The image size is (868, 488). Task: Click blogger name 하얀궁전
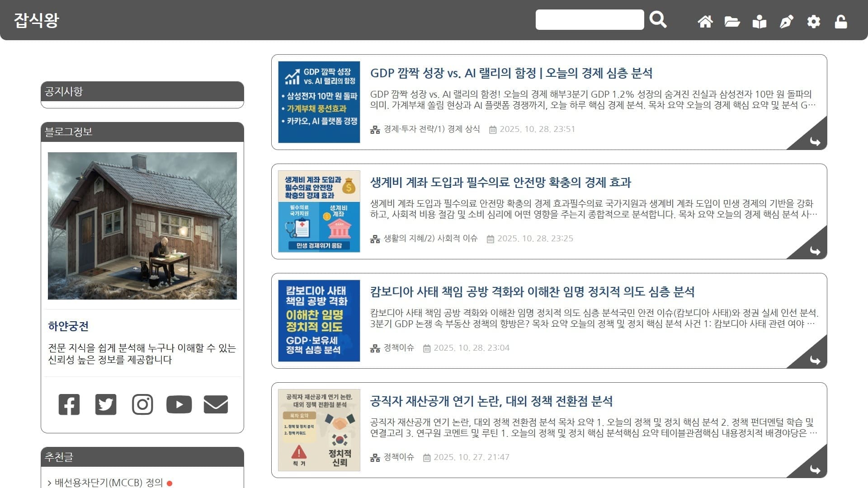pyautogui.click(x=68, y=326)
